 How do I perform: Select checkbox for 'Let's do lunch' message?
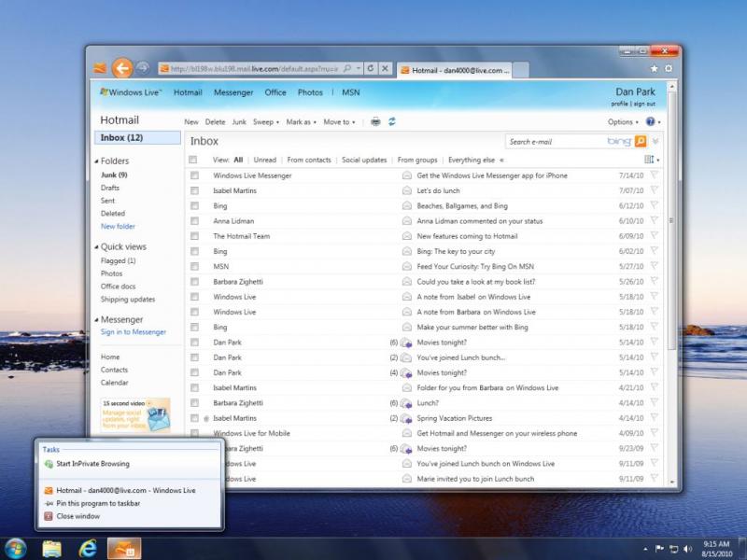click(194, 190)
